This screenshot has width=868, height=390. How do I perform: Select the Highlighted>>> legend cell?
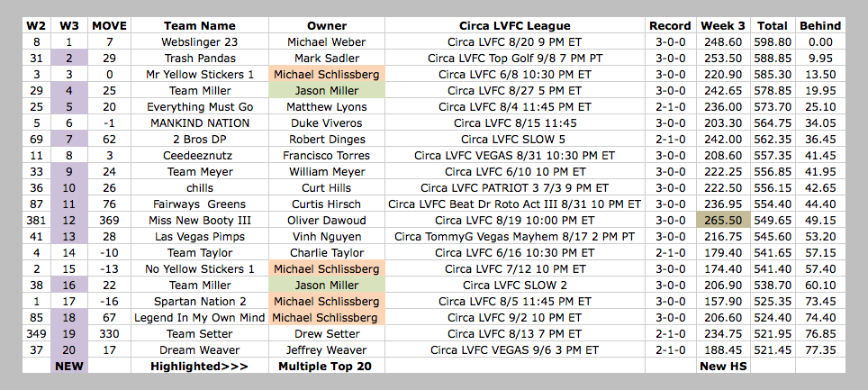(x=200, y=366)
